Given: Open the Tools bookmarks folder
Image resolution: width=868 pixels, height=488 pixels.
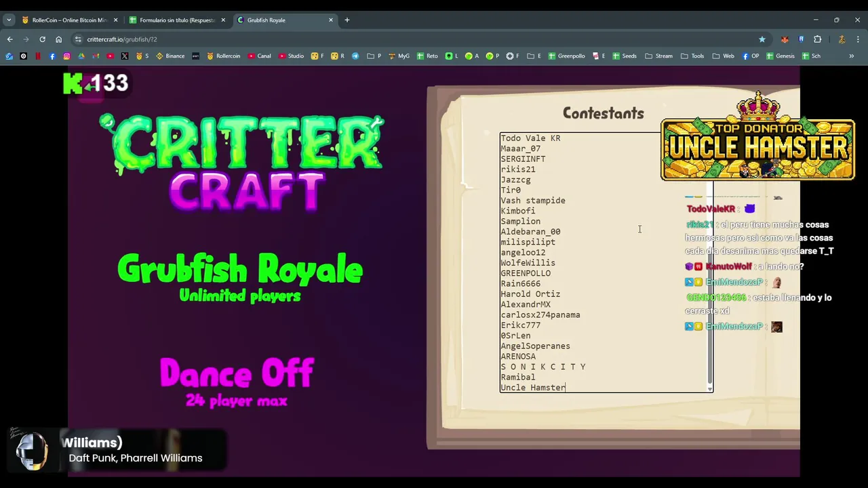Looking at the screenshot, I should click(x=692, y=56).
